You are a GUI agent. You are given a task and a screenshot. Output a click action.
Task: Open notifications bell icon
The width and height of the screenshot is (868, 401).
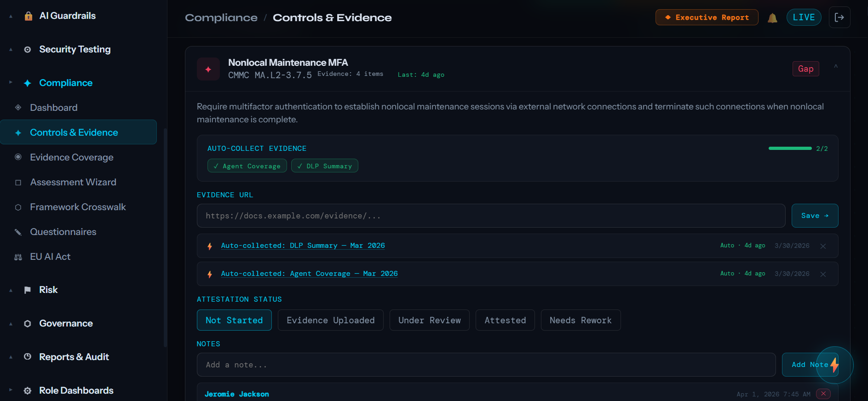pyautogui.click(x=772, y=18)
